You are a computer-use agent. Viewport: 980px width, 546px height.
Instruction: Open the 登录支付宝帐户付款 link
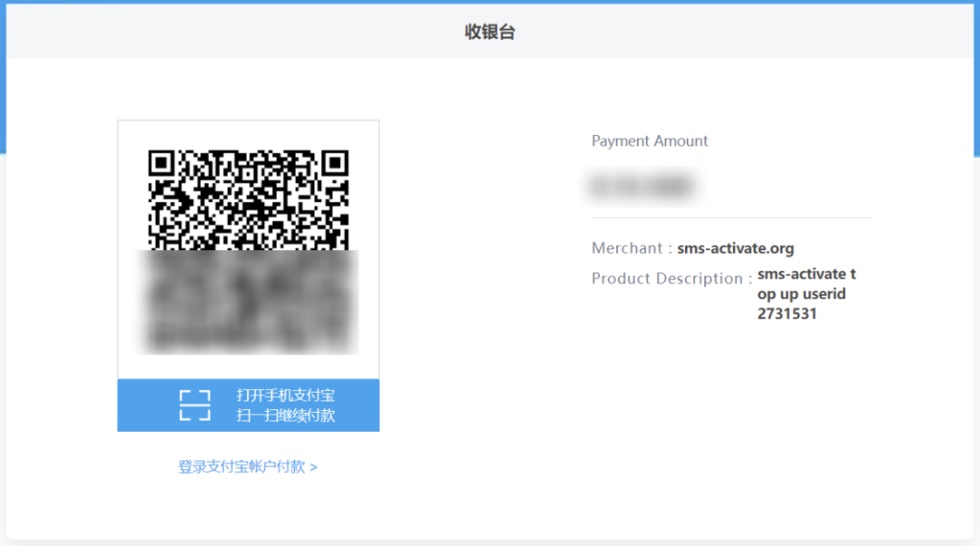click(x=248, y=467)
